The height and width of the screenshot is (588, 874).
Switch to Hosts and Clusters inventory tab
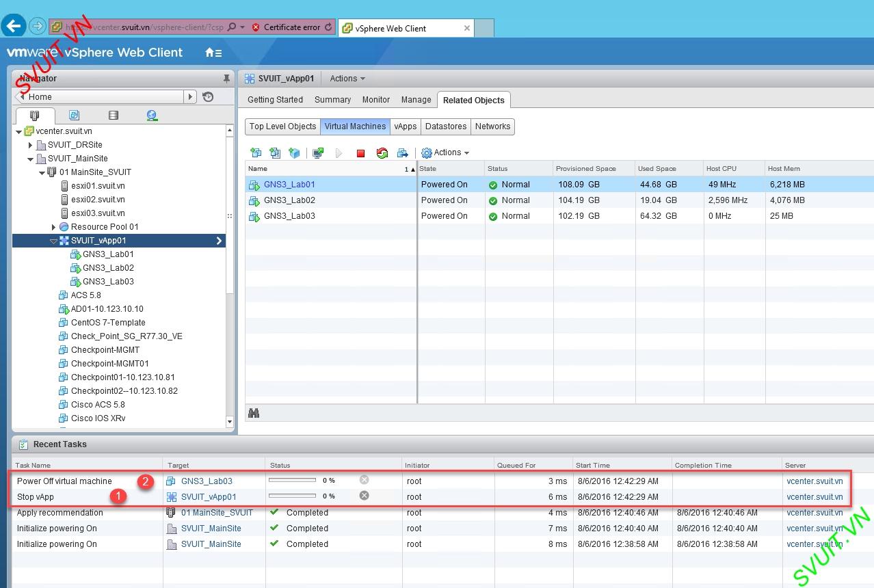34,116
